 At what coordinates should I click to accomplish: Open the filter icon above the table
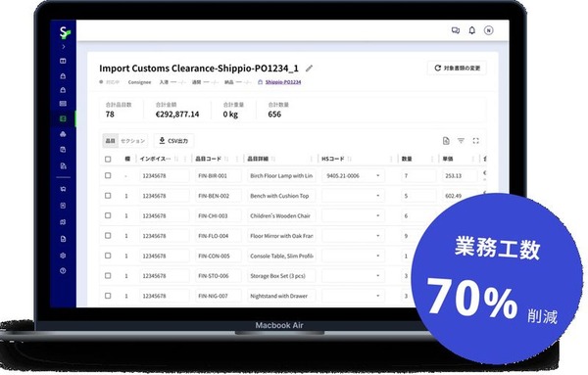461,140
